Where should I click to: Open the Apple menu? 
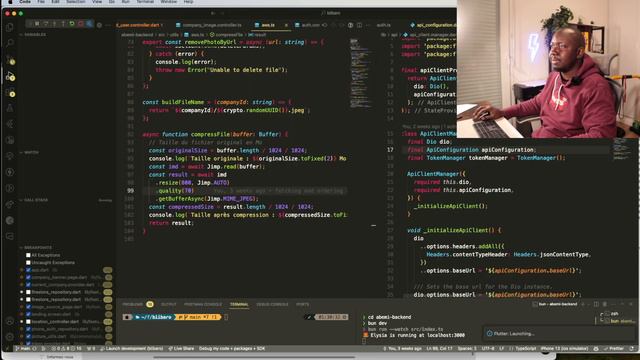10,2
